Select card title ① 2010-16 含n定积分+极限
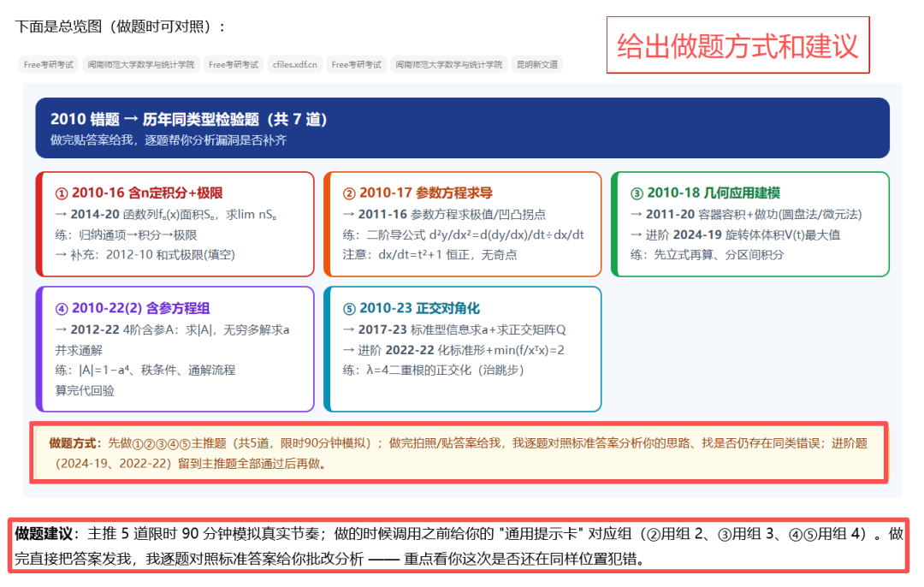Screen dimensions: 924x587 pyautogui.click(x=139, y=193)
